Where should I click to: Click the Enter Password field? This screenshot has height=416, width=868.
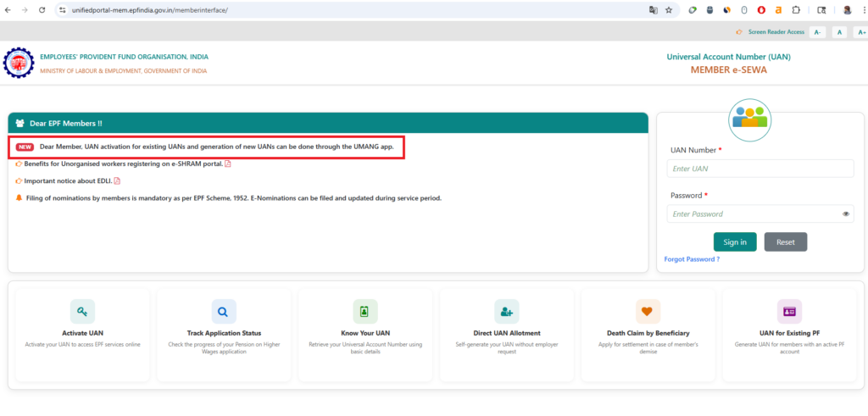[753, 214]
